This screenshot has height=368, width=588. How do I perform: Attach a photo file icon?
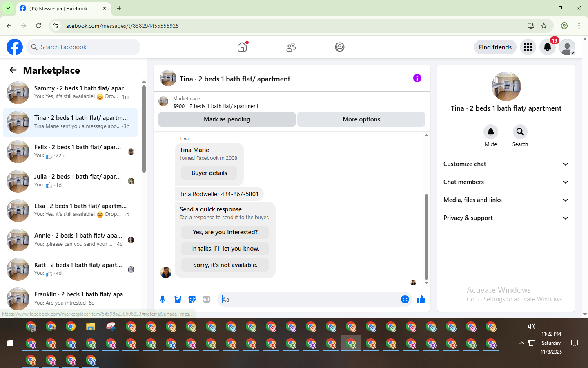[177, 299]
